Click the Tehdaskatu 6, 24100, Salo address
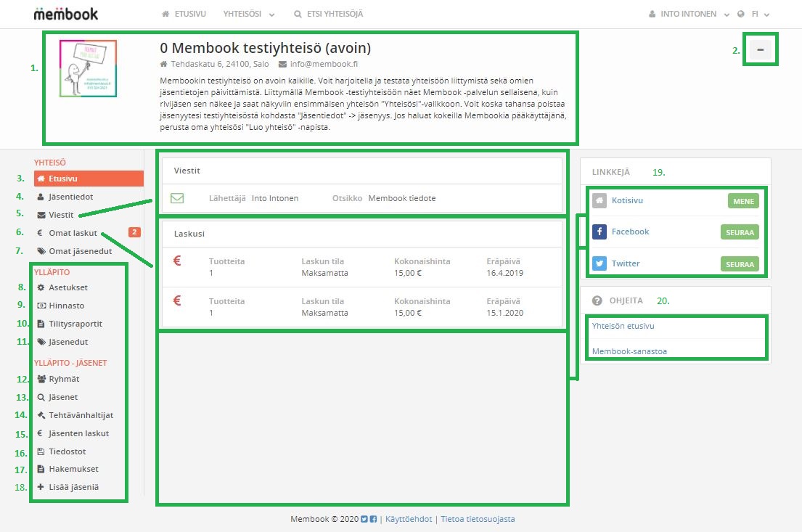The image size is (802, 532). pos(219,64)
